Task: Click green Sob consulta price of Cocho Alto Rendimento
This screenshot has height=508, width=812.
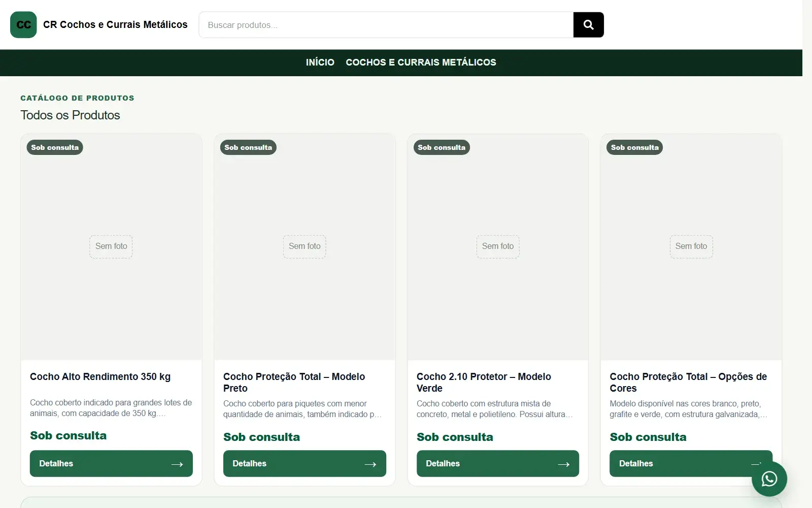Action: coord(68,435)
